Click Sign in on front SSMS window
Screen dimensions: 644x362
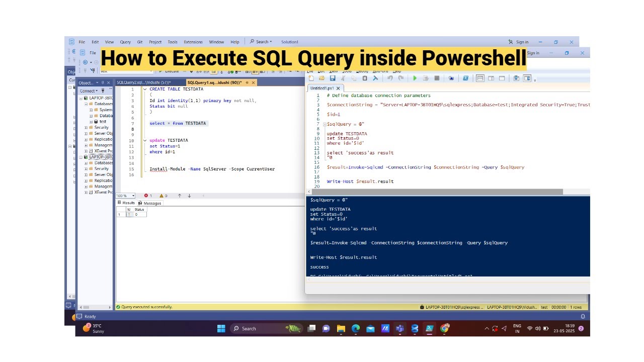click(x=533, y=53)
